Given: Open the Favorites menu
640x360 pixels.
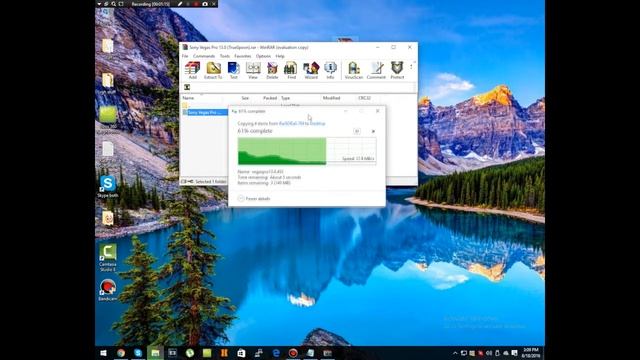Looking at the screenshot, I should [x=242, y=56].
